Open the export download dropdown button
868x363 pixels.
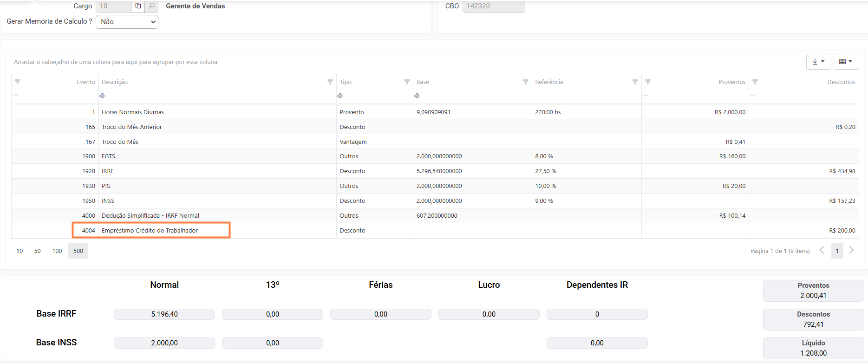(x=818, y=61)
